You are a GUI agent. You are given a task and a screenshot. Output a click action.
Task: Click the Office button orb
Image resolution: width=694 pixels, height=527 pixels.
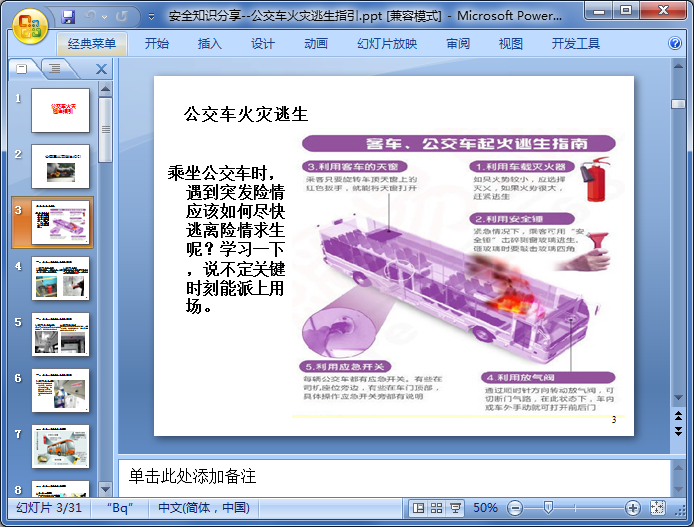pyautogui.click(x=30, y=27)
